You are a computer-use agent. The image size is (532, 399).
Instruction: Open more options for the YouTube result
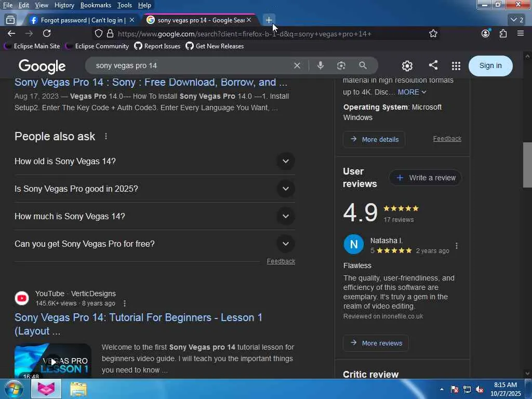[x=125, y=303]
